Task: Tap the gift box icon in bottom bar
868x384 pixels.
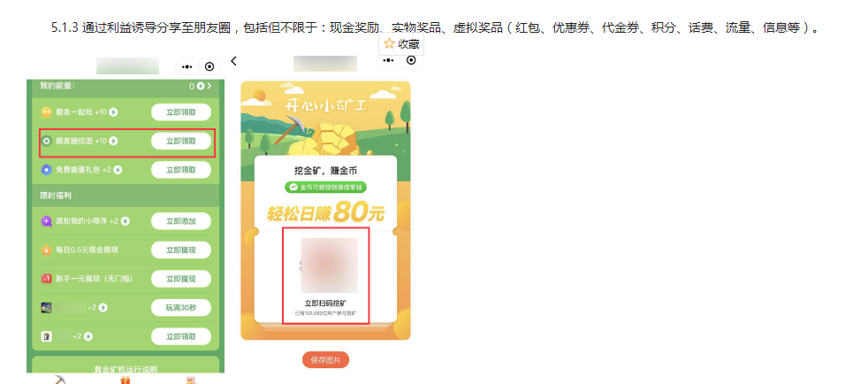Action: pyautogui.click(x=126, y=380)
